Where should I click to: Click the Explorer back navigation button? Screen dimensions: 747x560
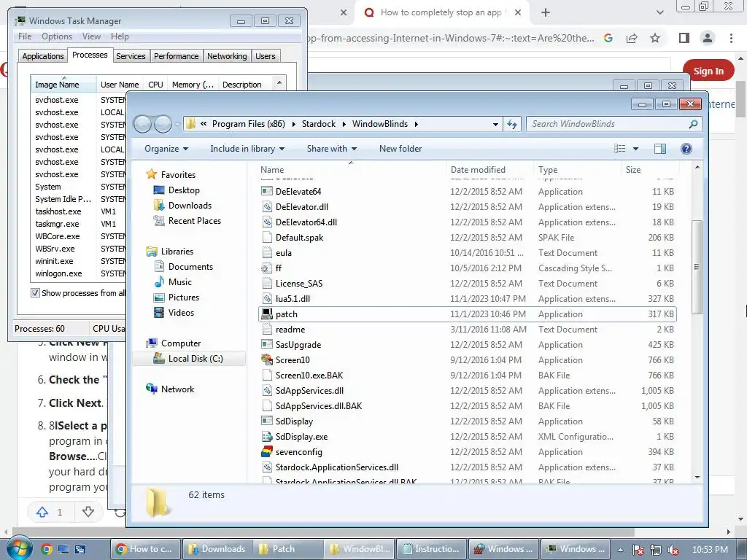pos(142,124)
